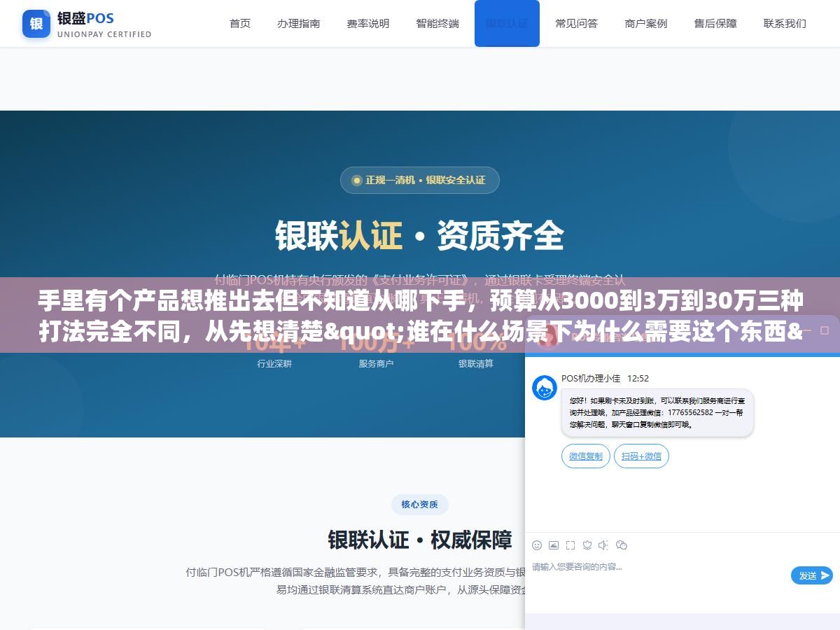Click the 正规一清机·银联安全认证 badge
840x630 pixels.
tap(420, 180)
